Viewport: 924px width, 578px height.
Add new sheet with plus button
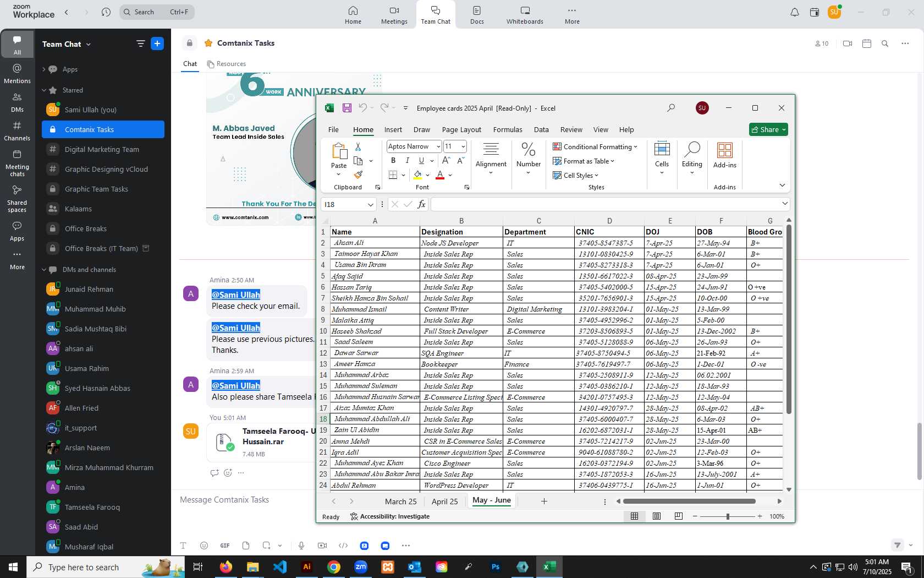tap(544, 501)
